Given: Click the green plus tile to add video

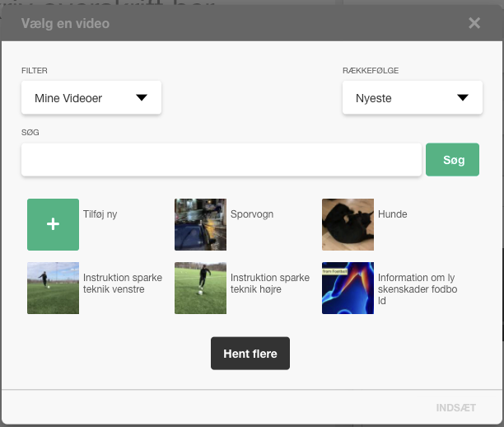Looking at the screenshot, I should pyautogui.click(x=53, y=224).
